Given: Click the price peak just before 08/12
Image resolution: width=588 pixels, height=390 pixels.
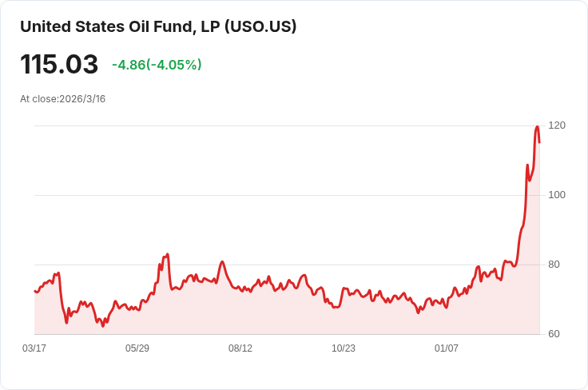Looking at the screenshot, I should (x=222, y=262).
